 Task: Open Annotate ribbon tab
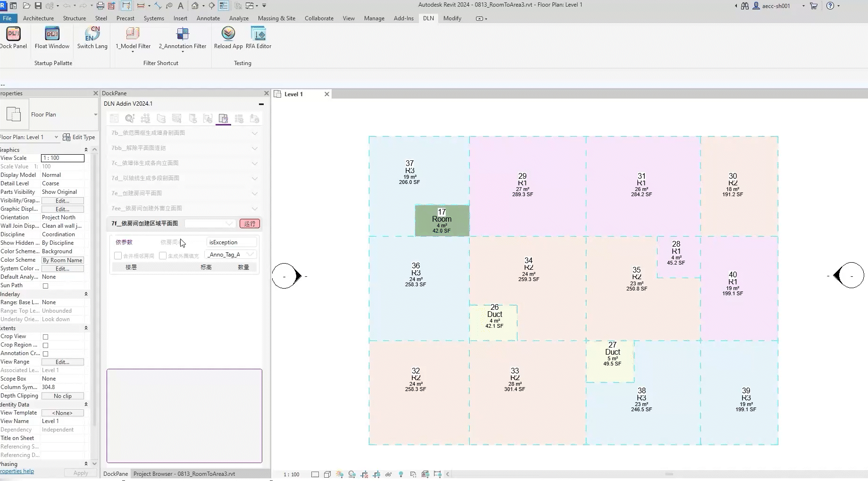[208, 18]
